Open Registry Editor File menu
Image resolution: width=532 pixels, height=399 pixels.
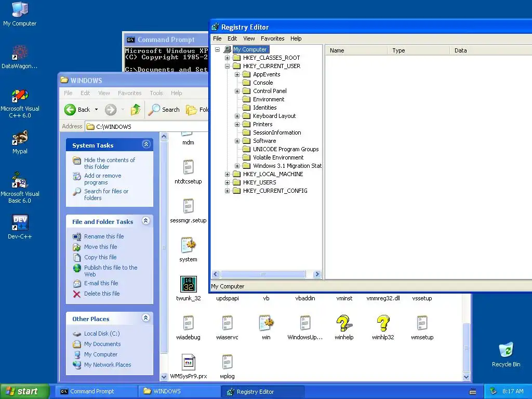217,38
